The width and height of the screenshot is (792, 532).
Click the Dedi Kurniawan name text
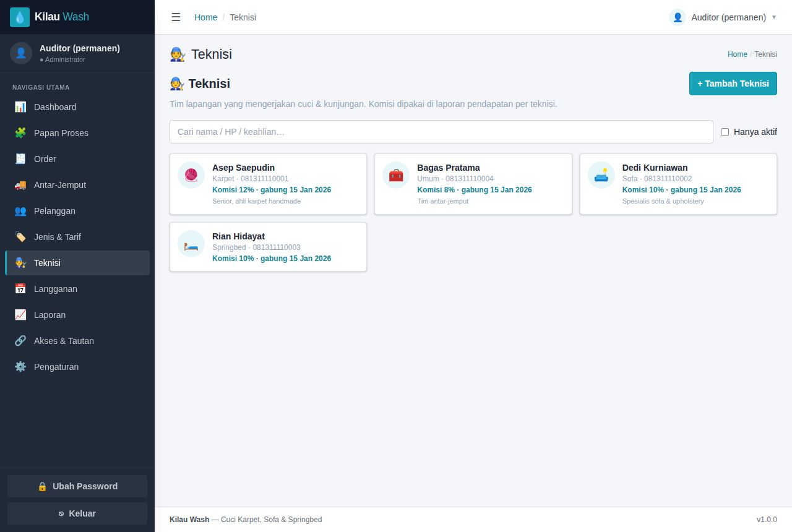click(x=655, y=168)
